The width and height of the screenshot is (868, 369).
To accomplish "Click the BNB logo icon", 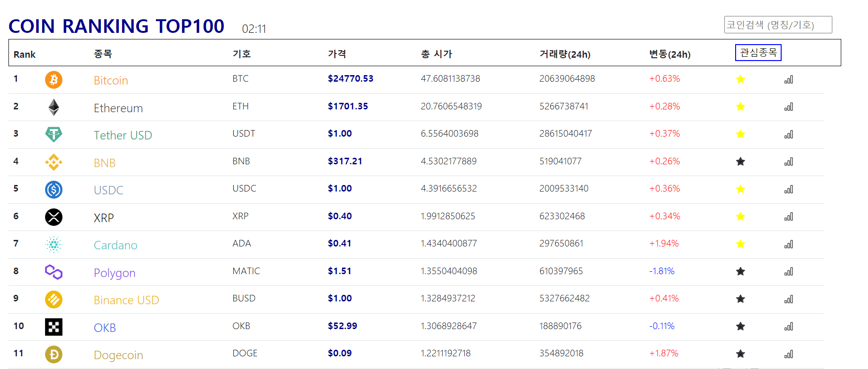I will point(54,162).
